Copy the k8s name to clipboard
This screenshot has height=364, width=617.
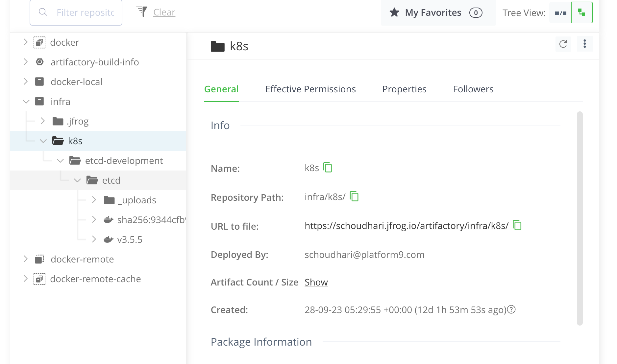pyautogui.click(x=328, y=168)
